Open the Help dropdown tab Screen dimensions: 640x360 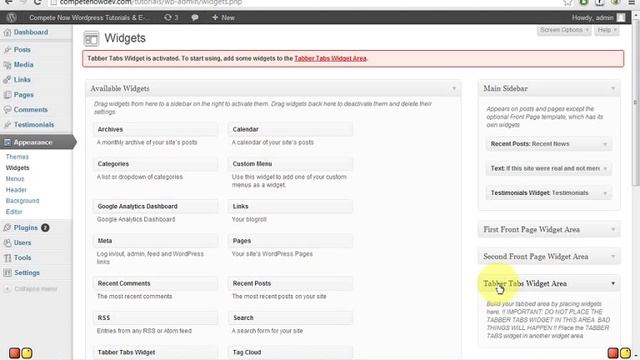click(607, 30)
